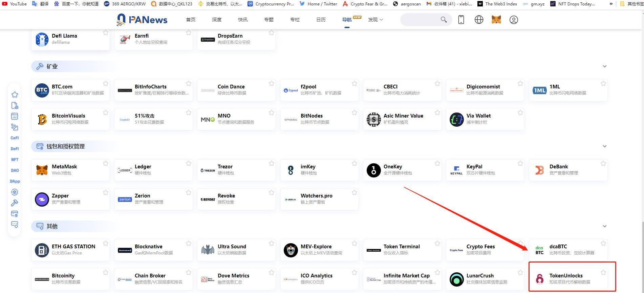Viewport: 644px width, 293px height.
Task: Open the Home / Twitter bookmark
Action: (319, 4)
